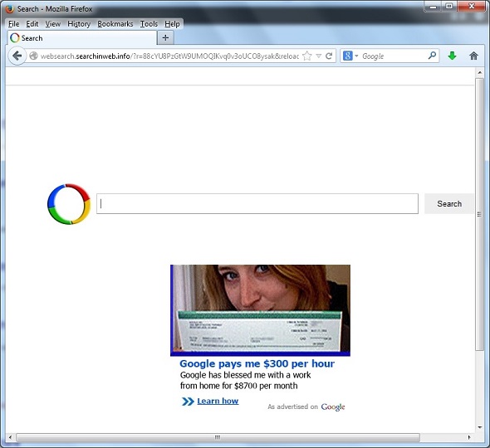Click the horizontal scrollbar right arrow

468,437
